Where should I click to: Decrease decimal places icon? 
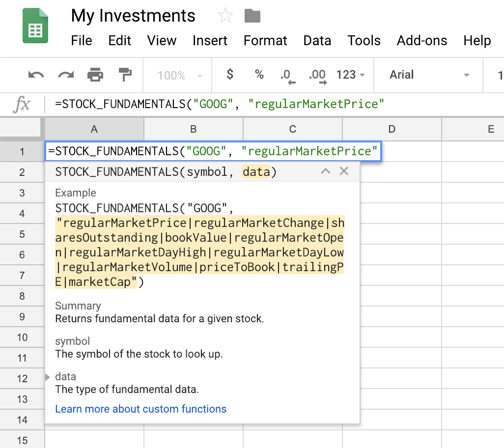click(x=288, y=77)
